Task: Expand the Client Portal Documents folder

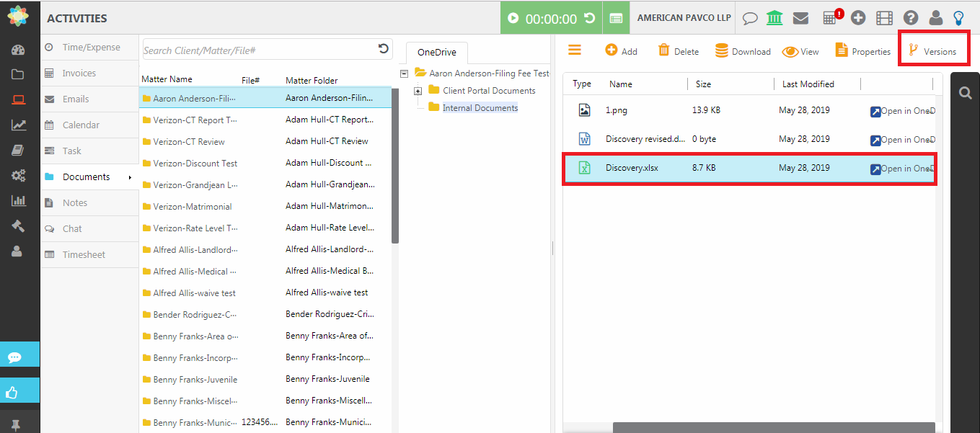Action: coord(418,91)
